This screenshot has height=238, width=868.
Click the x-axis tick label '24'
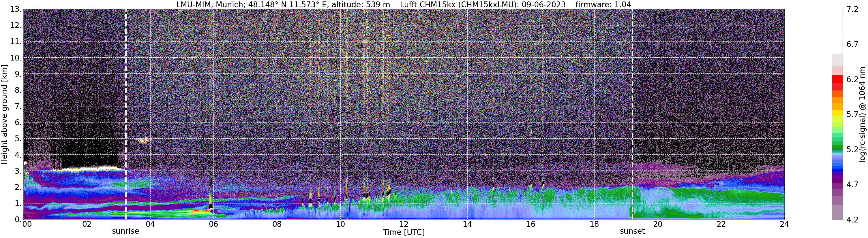click(784, 224)
